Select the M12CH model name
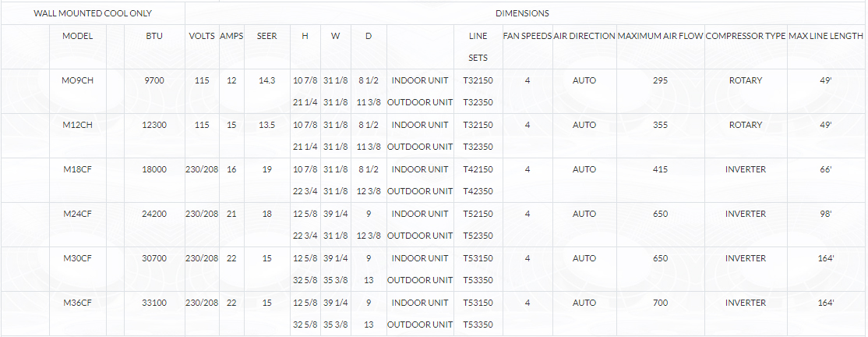868x337 pixels. click(77, 125)
